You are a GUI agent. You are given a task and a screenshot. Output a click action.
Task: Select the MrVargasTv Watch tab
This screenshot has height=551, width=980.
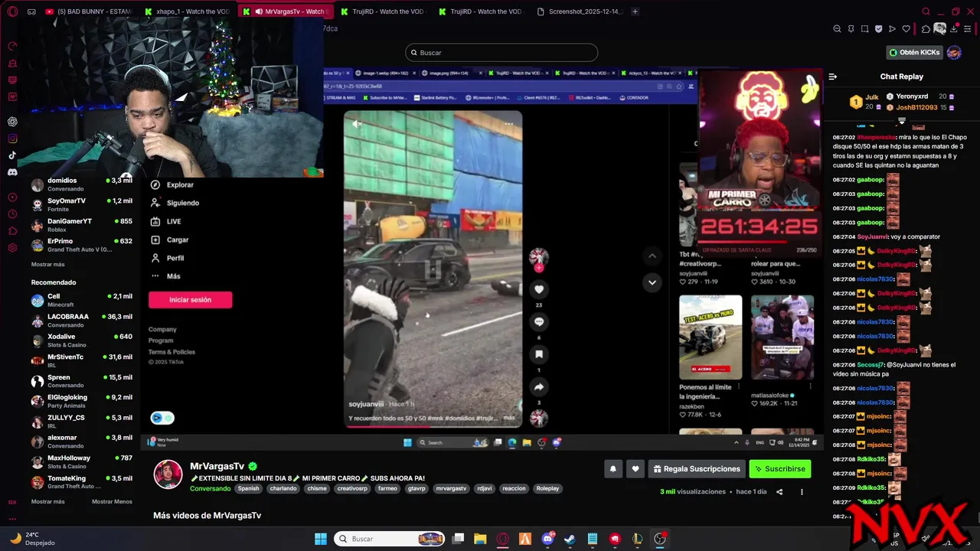point(286,11)
